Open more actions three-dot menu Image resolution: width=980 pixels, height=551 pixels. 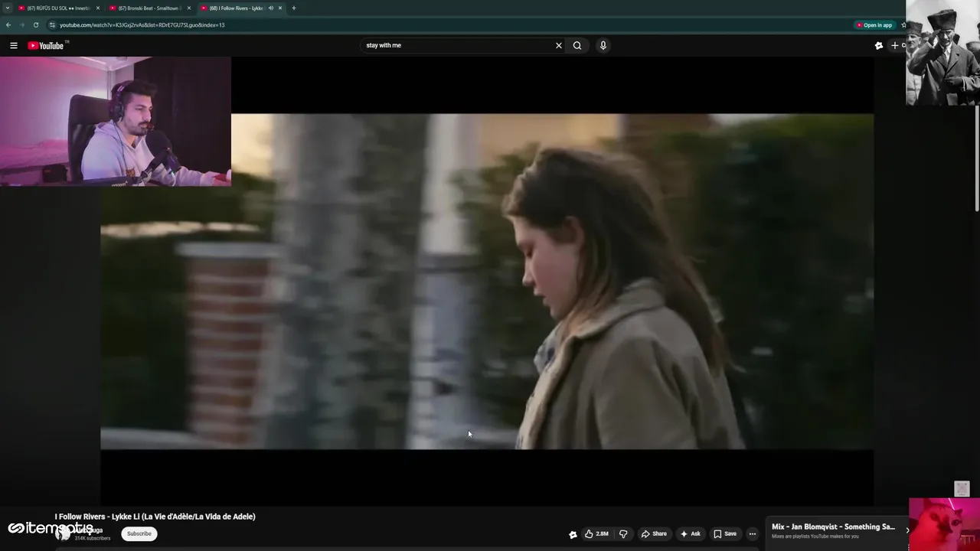click(753, 533)
